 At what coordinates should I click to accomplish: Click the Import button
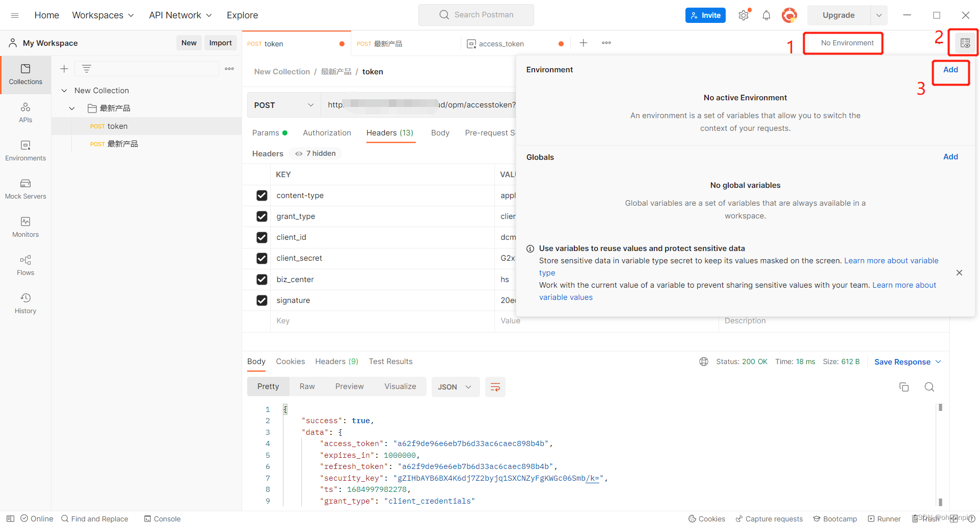[x=221, y=43]
